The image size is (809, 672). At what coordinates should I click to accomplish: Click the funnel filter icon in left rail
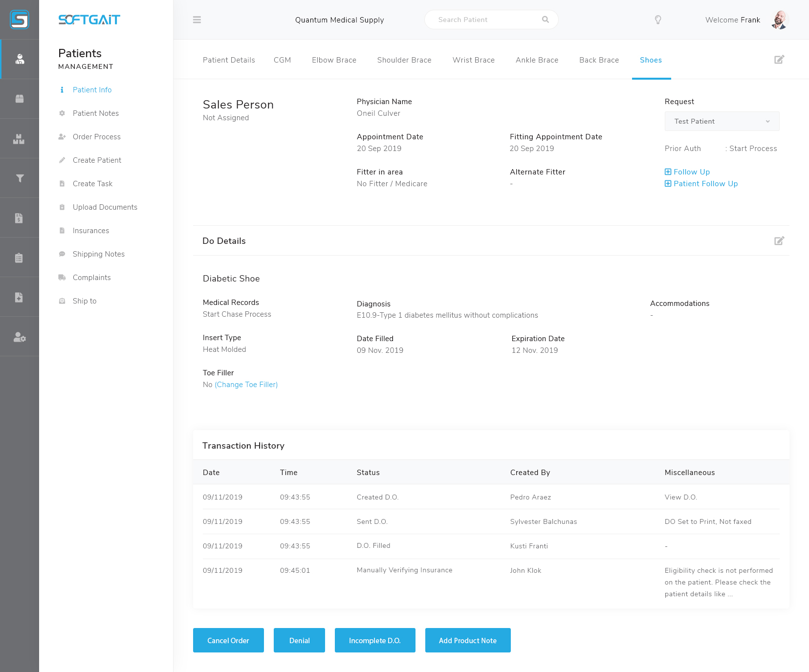coord(20,178)
